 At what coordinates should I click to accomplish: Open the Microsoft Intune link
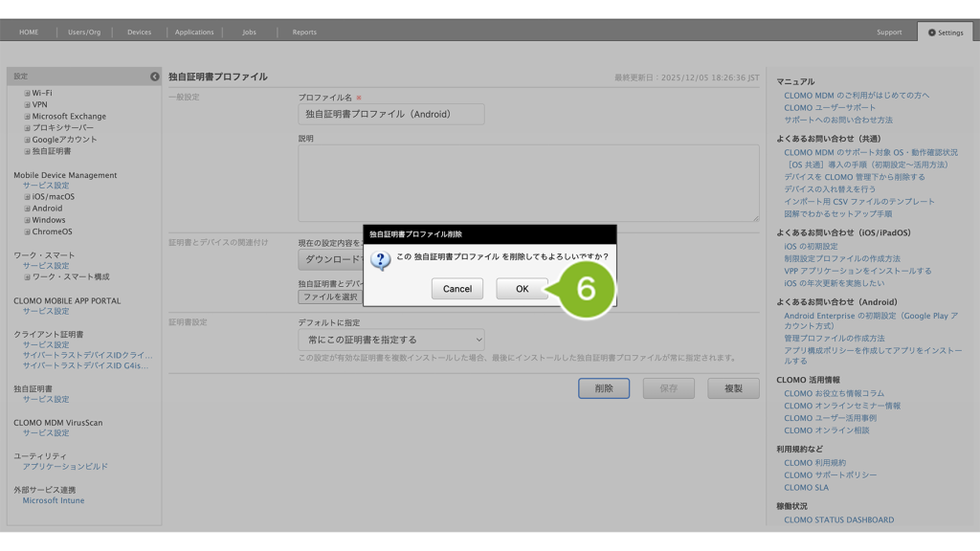(54, 501)
